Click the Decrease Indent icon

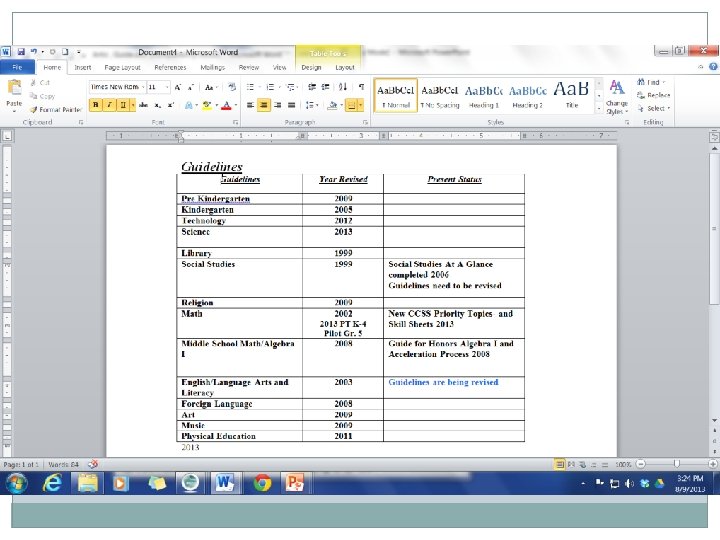(x=312, y=87)
